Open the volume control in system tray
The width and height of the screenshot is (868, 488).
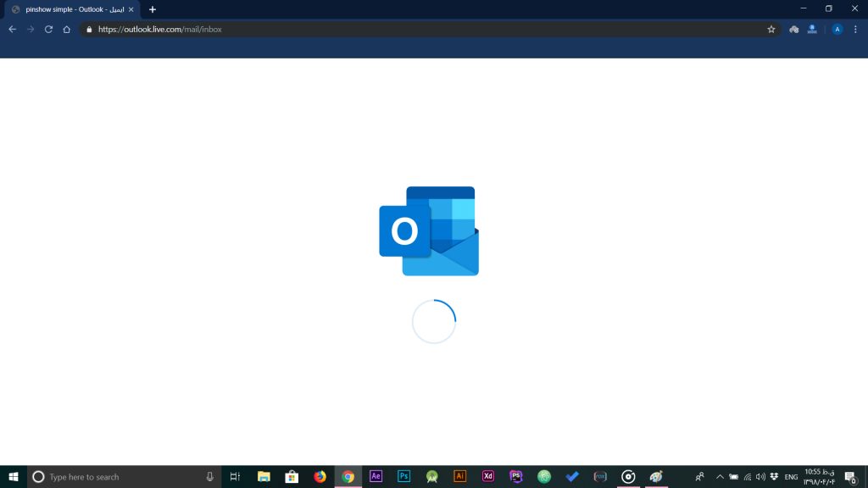coord(760,476)
